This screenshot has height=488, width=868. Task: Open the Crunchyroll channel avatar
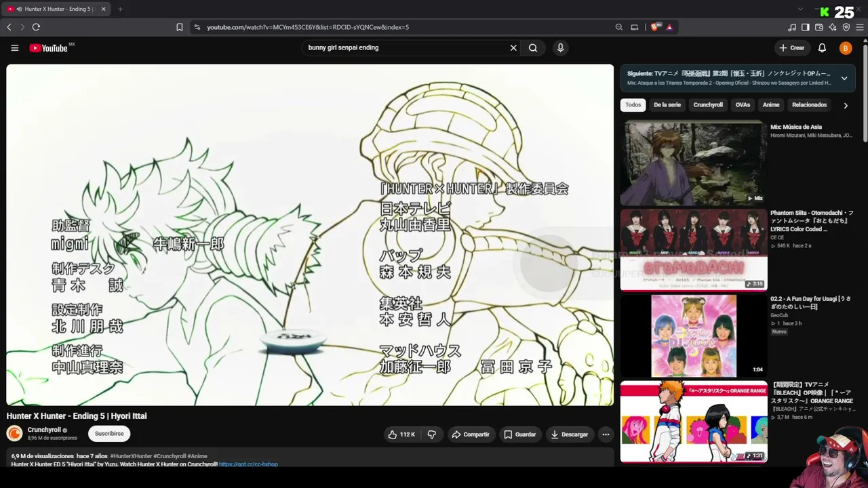(x=14, y=434)
